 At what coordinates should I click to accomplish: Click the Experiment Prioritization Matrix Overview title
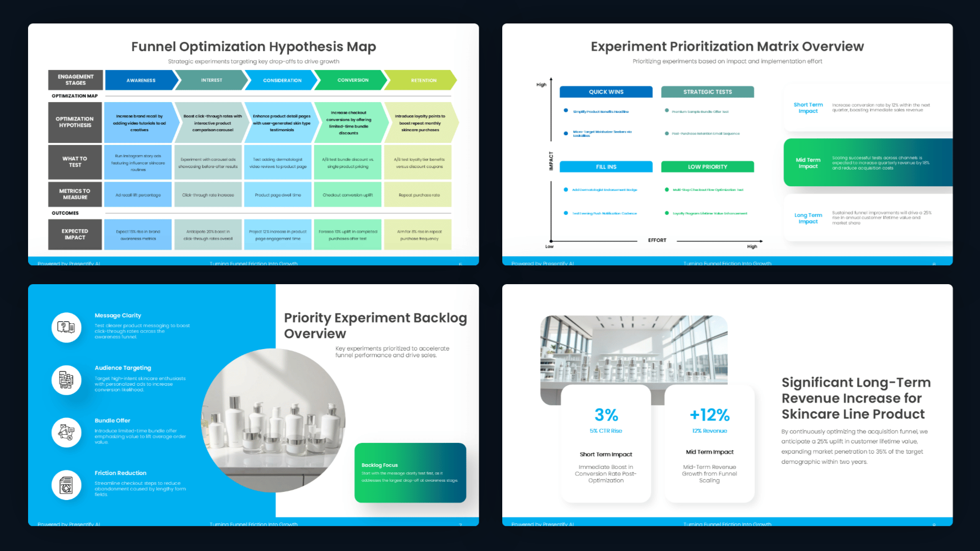(727, 46)
